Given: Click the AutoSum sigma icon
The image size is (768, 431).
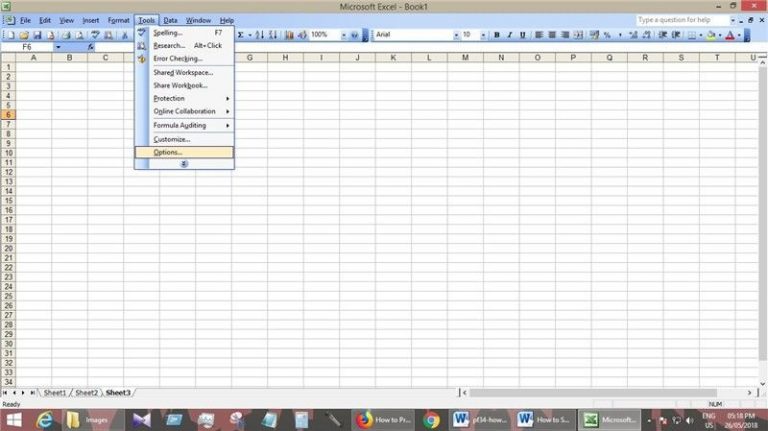Looking at the screenshot, I should tap(241, 35).
